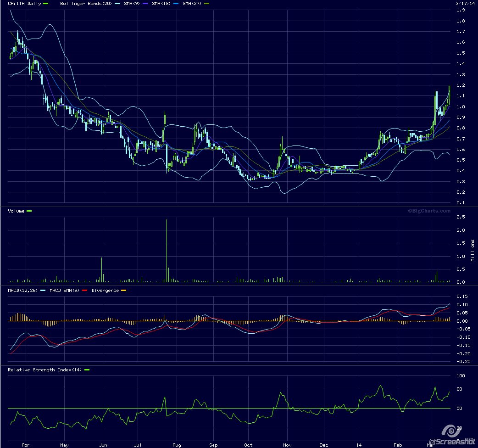478x448 pixels.
Task: Click the Millions volume axis label
Action: click(x=473, y=250)
